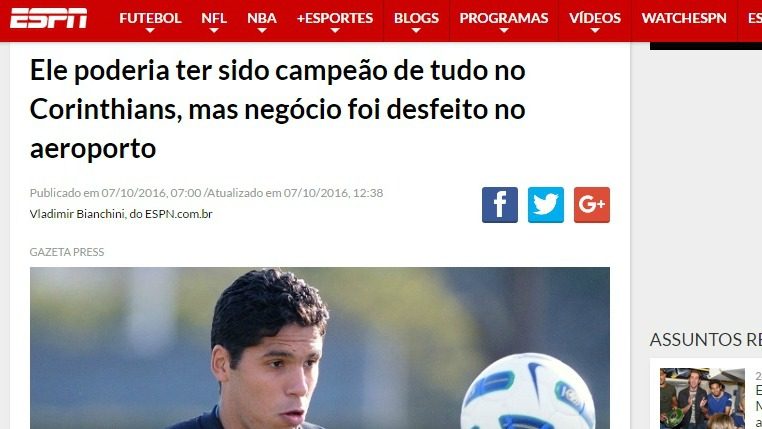This screenshot has height=429, width=762.
Task: Click the main article player photo
Action: 320,348
